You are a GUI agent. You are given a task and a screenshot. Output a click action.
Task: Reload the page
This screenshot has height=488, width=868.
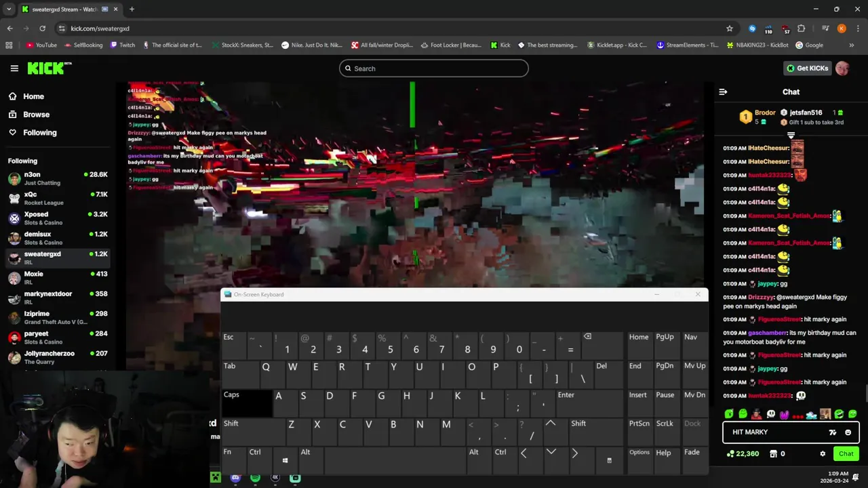42,28
